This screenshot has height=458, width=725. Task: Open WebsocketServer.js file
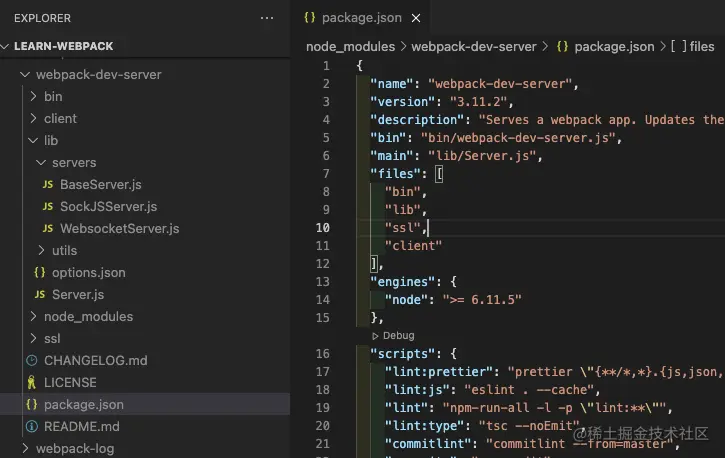coord(120,228)
